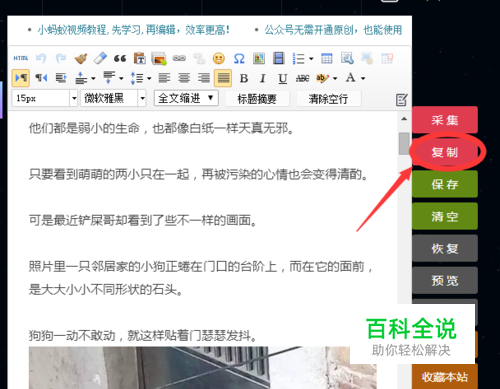Paste as plain text
This screenshot has width=500, height=389.
pyautogui.click(x=140, y=58)
